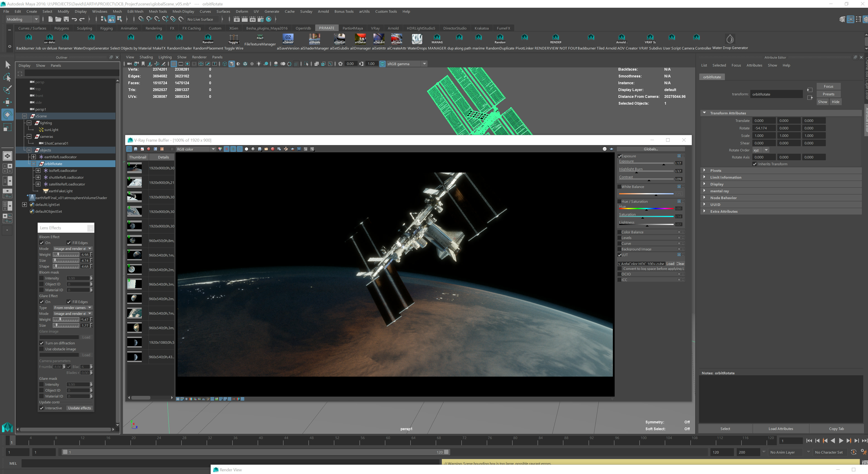Run the aiSaveVersion shelf button

288,39
